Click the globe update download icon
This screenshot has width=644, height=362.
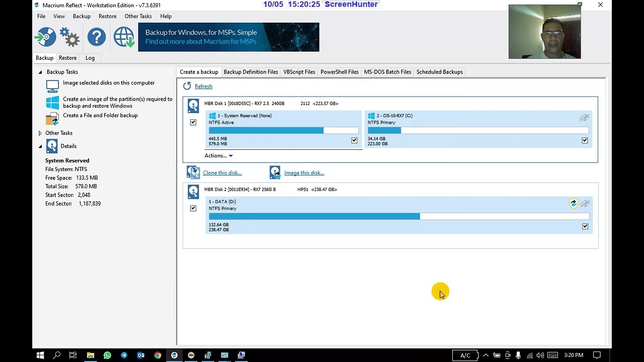tap(124, 37)
